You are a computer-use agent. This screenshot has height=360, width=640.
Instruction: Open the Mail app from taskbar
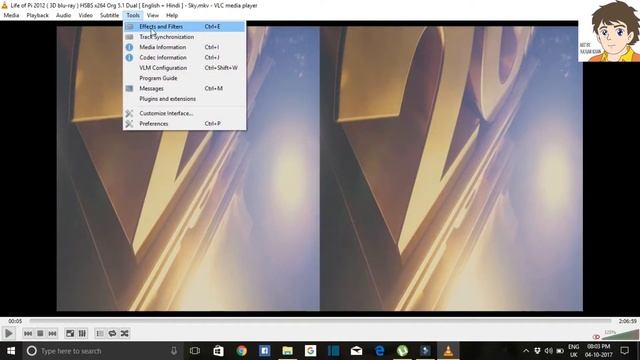(356, 351)
